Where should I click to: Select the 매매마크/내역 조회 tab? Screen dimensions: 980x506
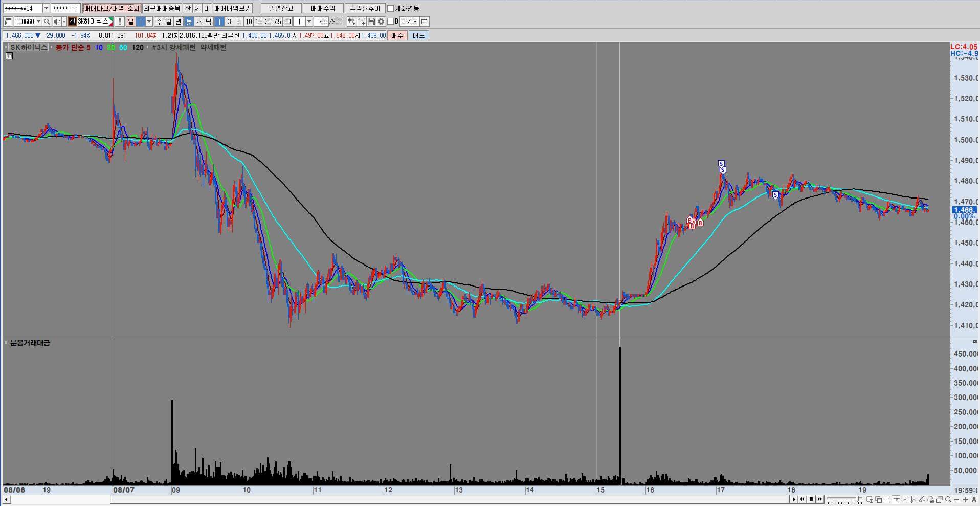pyautogui.click(x=111, y=8)
